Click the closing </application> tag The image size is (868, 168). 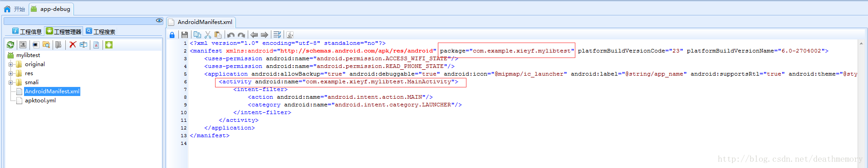point(230,128)
